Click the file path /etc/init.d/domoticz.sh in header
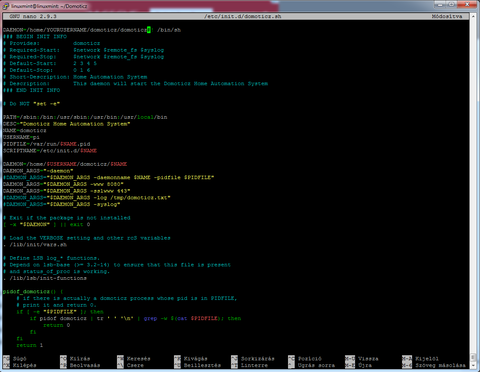This screenshot has height=372, width=480. 243,16
